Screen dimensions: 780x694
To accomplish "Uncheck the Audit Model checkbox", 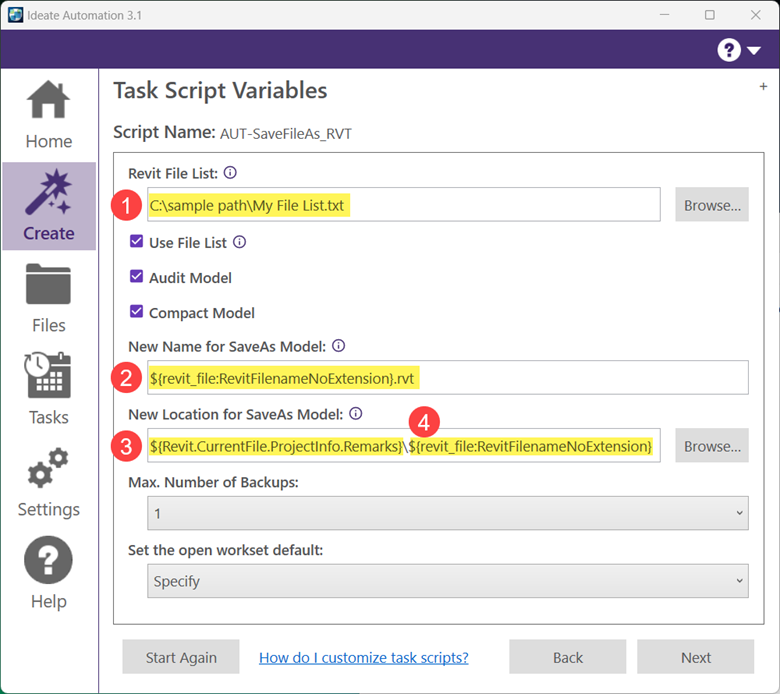I will click(136, 277).
